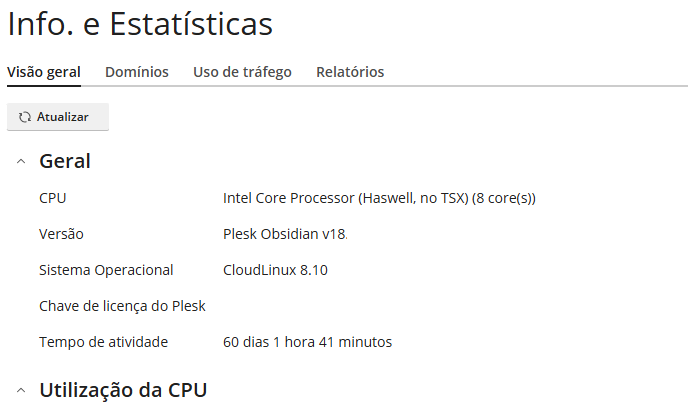Collapse the Geral section chevron
688x419 pixels.
(21, 162)
